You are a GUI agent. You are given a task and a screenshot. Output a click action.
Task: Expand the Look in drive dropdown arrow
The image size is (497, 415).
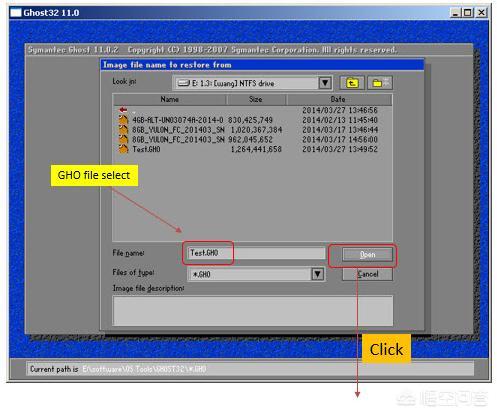(x=325, y=83)
